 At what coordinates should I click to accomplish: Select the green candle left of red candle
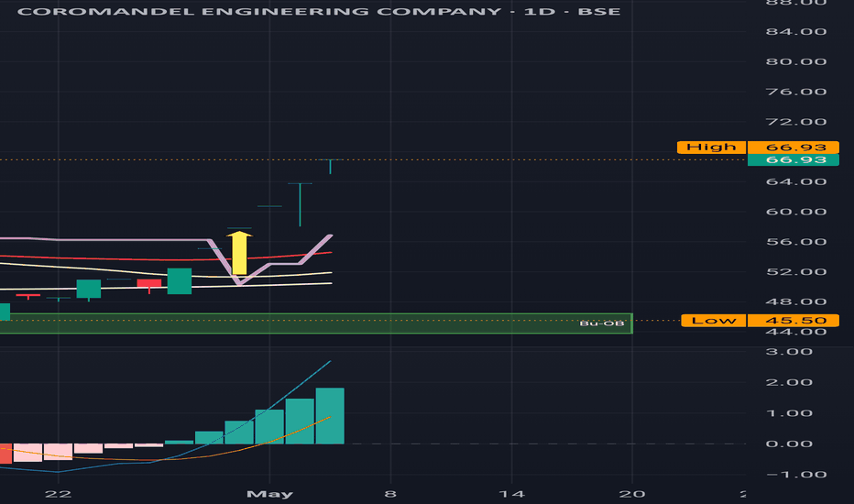(x=89, y=289)
